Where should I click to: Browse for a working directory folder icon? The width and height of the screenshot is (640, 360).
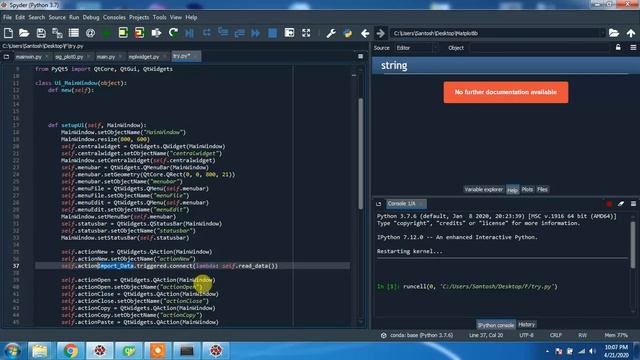614,33
